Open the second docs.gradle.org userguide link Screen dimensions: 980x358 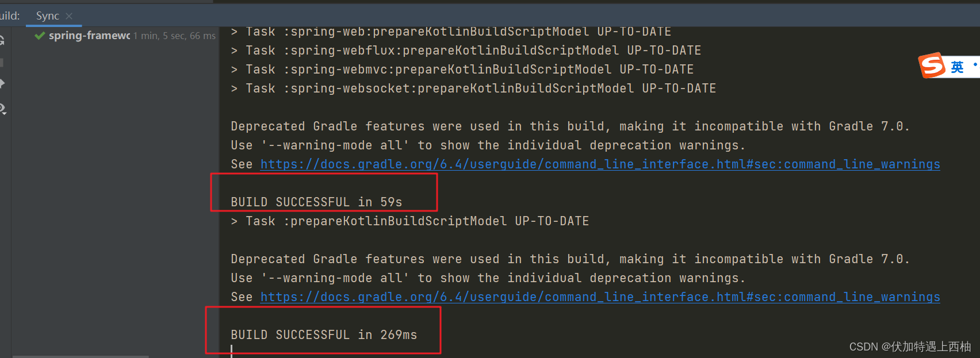point(600,297)
